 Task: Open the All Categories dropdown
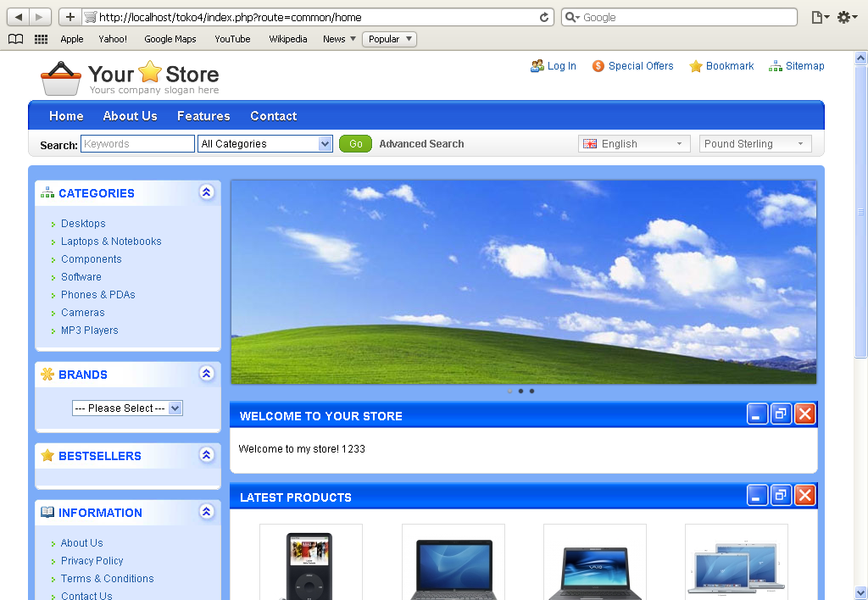265,144
